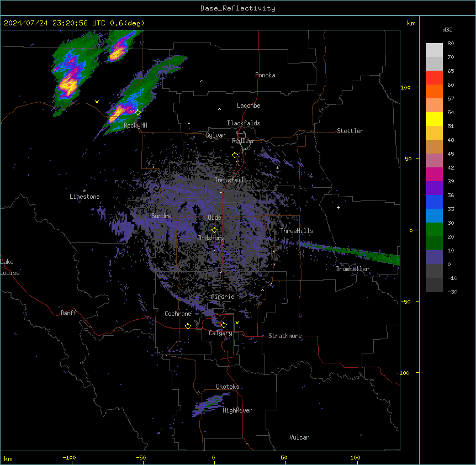Select the light gray 70-80 dBZ swatch

pyautogui.click(x=434, y=50)
